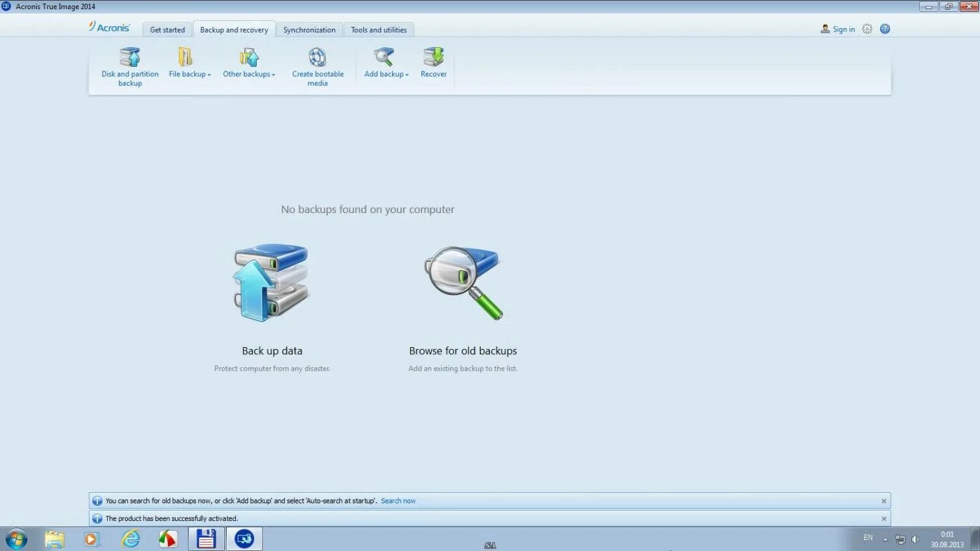Click the volume speaker tray icon
The height and width of the screenshot is (551, 980).
(915, 540)
